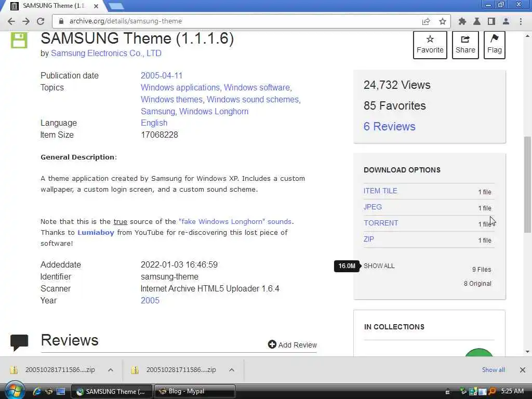Open the extensions puzzle icon

[x=462, y=21]
